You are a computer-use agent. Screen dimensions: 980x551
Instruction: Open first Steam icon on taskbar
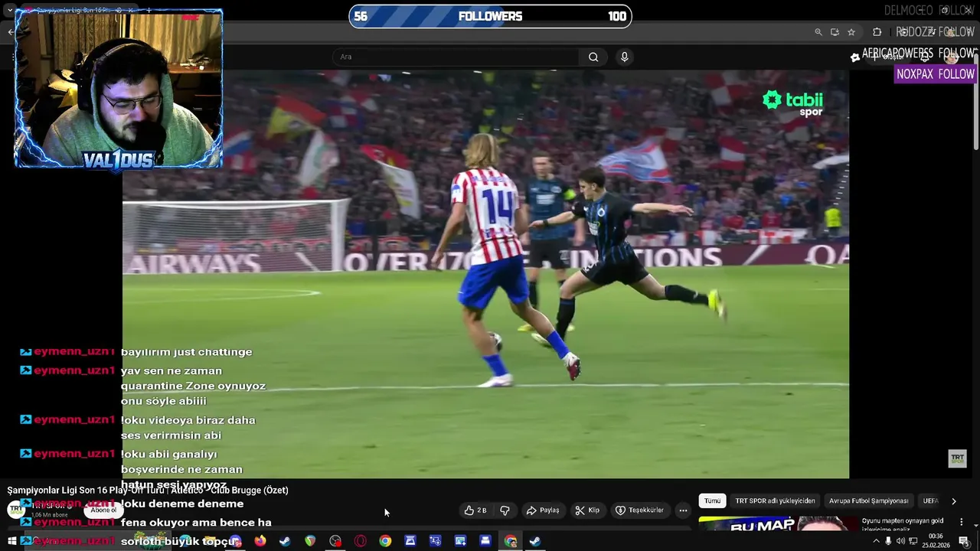pyautogui.click(x=285, y=541)
